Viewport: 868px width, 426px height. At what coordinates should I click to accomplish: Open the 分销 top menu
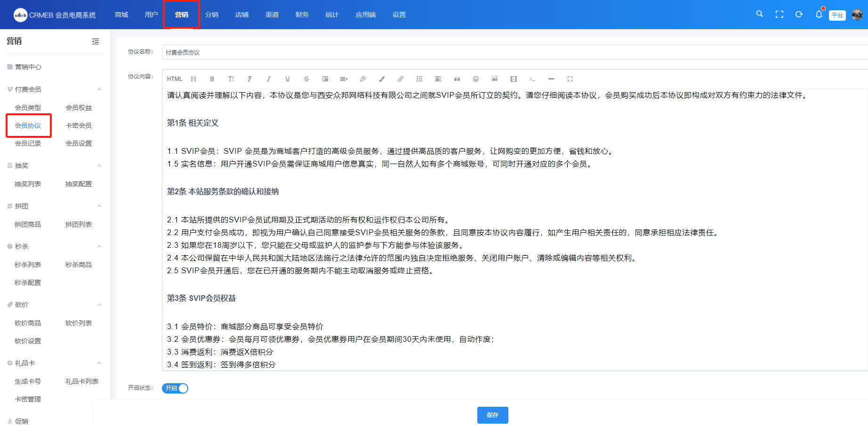pos(212,15)
